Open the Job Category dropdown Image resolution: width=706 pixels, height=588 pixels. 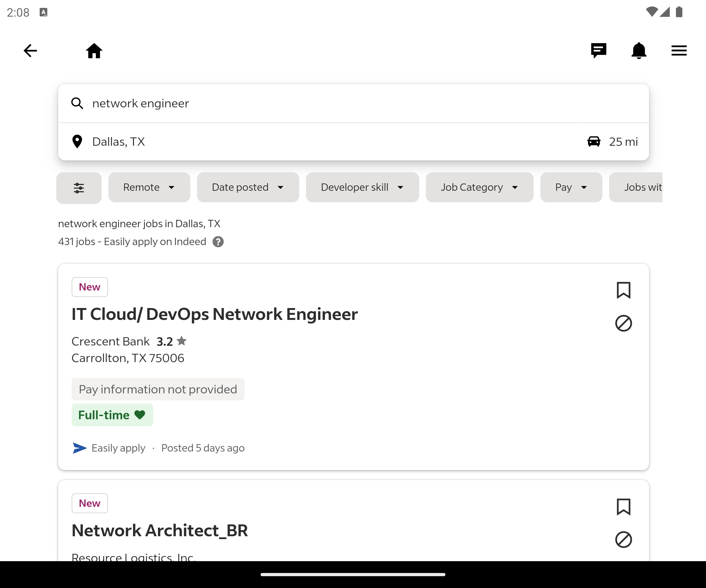coord(480,188)
